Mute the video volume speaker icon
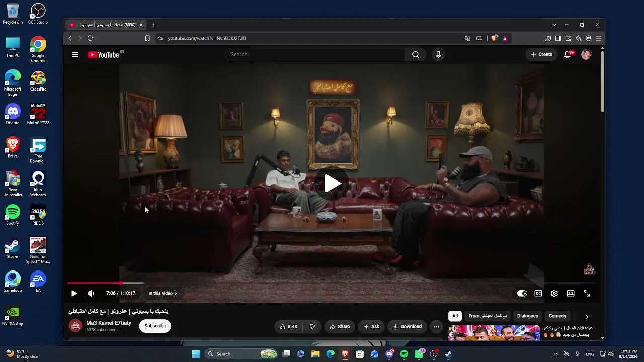Screen dimensions: 644x362 [91, 293]
